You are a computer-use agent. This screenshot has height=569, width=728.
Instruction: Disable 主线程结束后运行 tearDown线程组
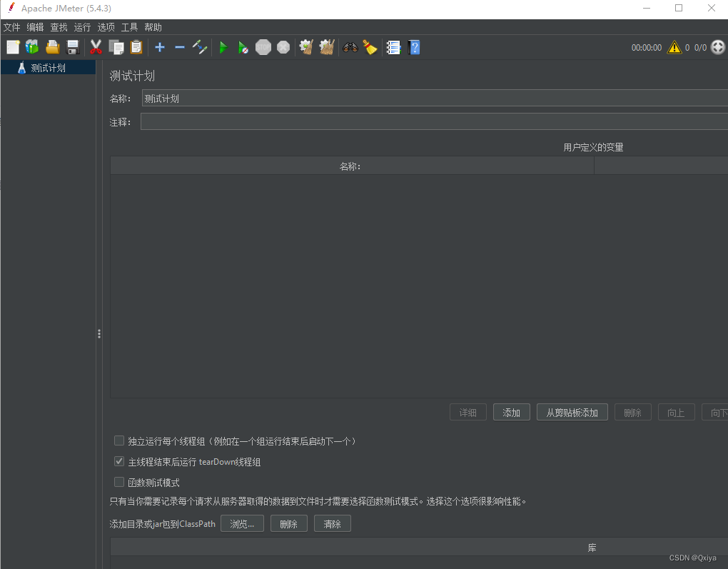(119, 461)
